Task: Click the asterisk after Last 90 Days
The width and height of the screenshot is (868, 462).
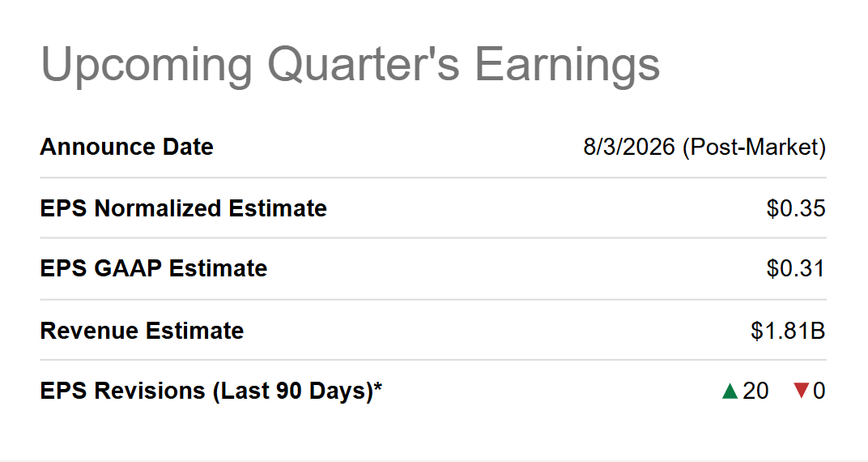Action: click(377, 386)
